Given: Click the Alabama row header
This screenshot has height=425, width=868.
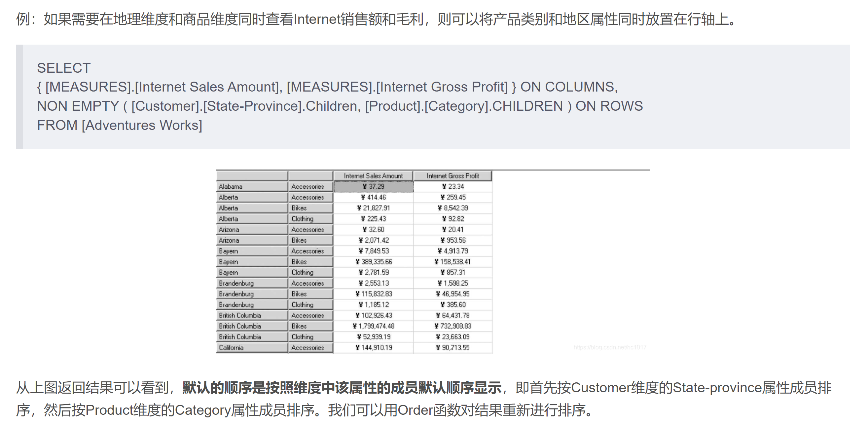Looking at the screenshot, I should point(251,186).
